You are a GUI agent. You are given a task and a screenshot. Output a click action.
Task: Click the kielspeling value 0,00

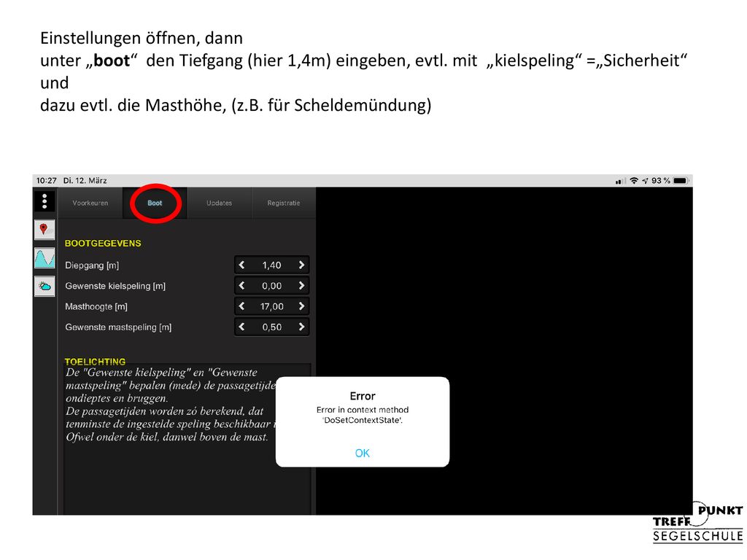(x=271, y=286)
